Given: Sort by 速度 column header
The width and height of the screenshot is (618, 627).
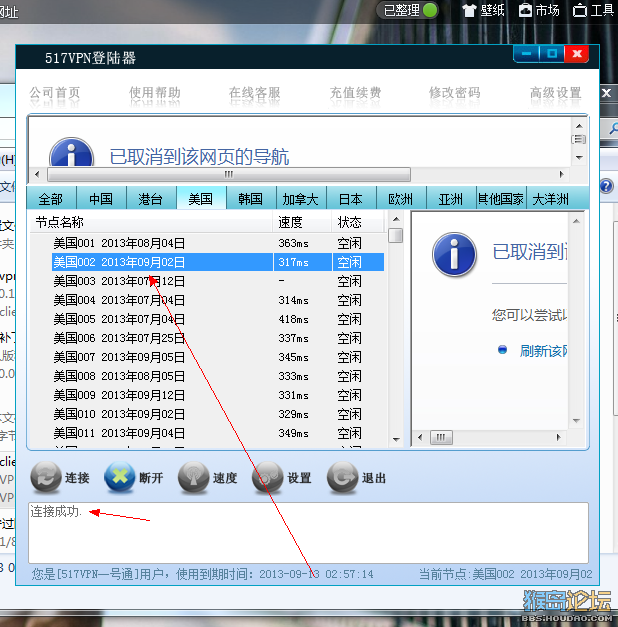Looking at the screenshot, I should [302, 222].
